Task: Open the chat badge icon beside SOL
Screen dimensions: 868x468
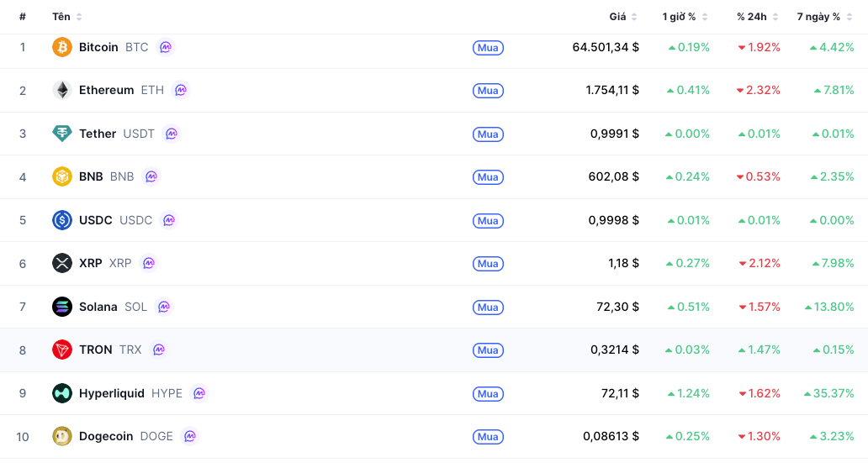Action: point(164,307)
